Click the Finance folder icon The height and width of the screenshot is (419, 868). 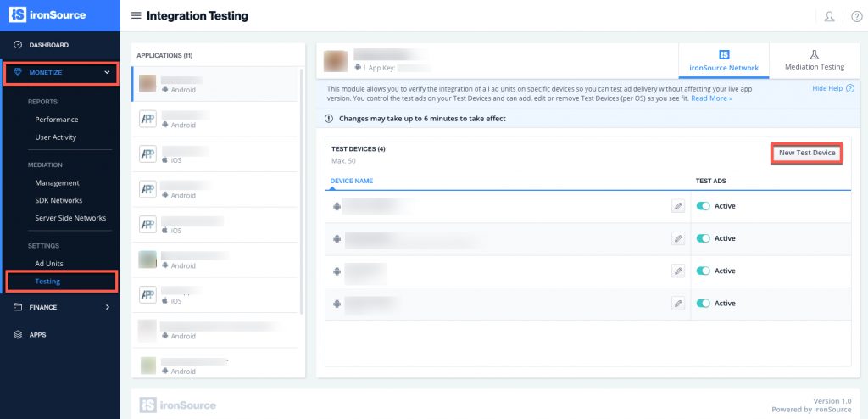click(18, 307)
